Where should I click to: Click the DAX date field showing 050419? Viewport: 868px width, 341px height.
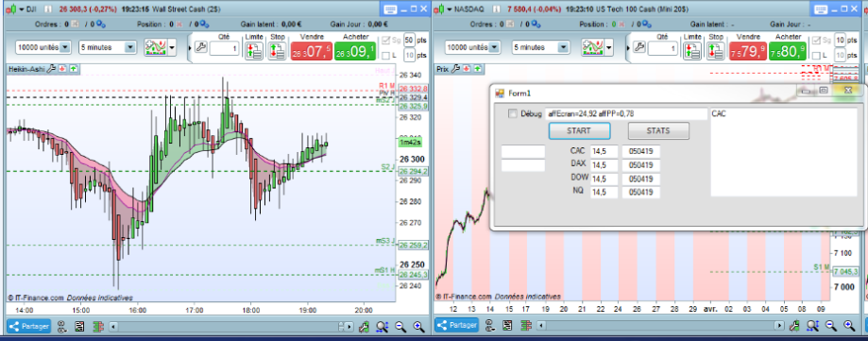(640, 165)
